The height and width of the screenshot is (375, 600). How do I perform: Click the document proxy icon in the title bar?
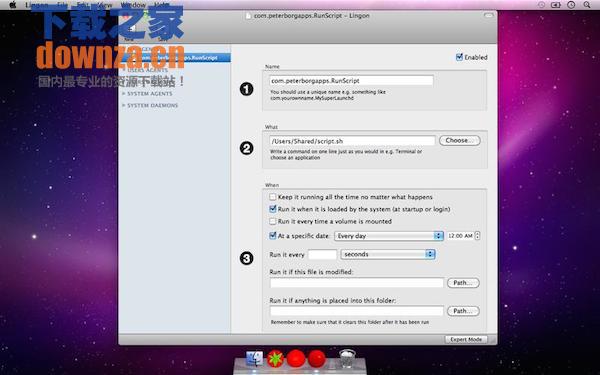coord(248,16)
